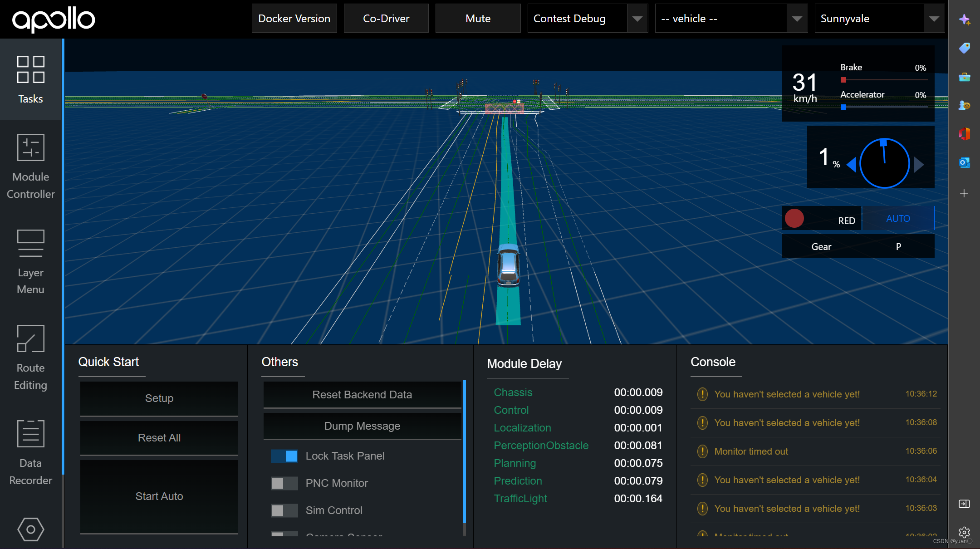The height and width of the screenshot is (549, 980).
Task: Click the Apollo logo
Action: tap(54, 19)
